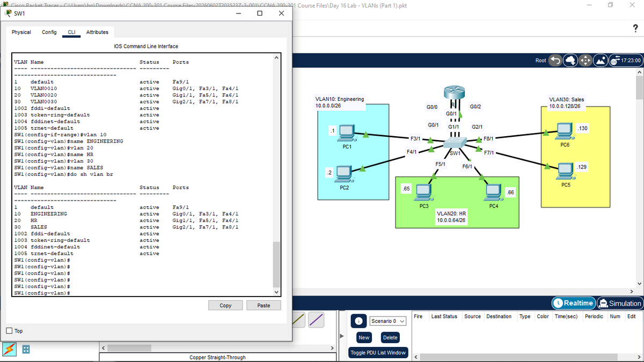Click the Copy button in CLI
The image size is (644, 362).
[225, 306]
